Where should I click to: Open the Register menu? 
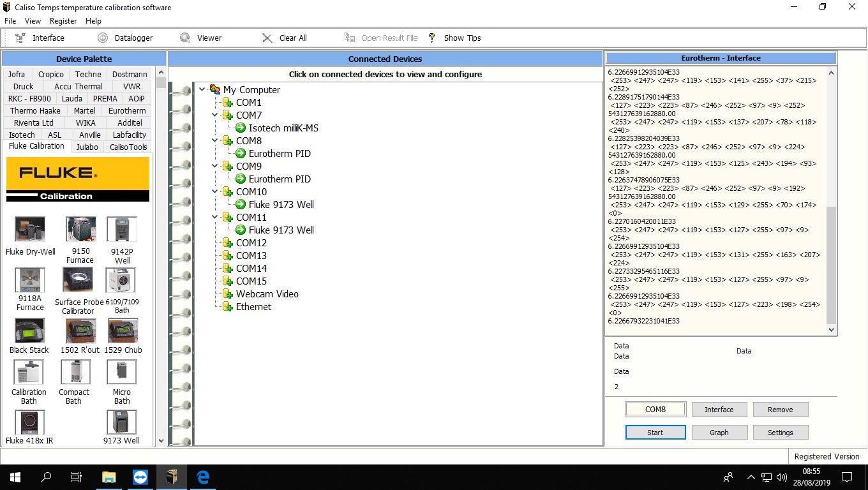(x=63, y=21)
